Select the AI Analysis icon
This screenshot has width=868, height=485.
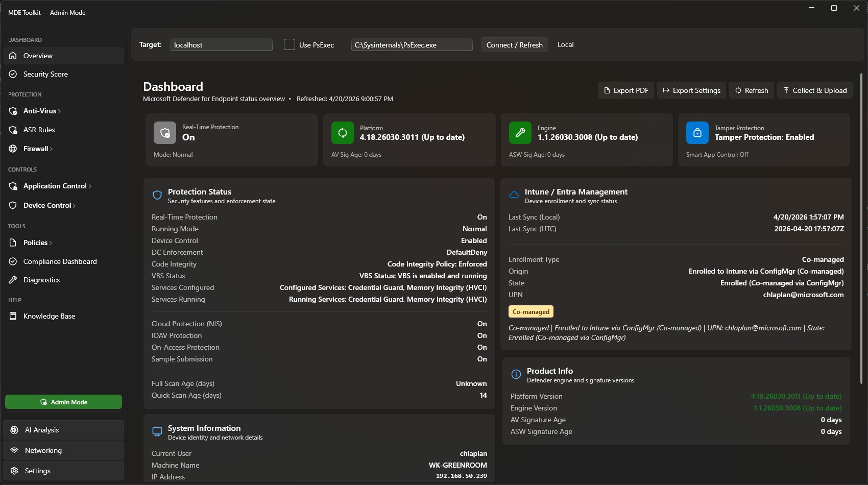14,430
